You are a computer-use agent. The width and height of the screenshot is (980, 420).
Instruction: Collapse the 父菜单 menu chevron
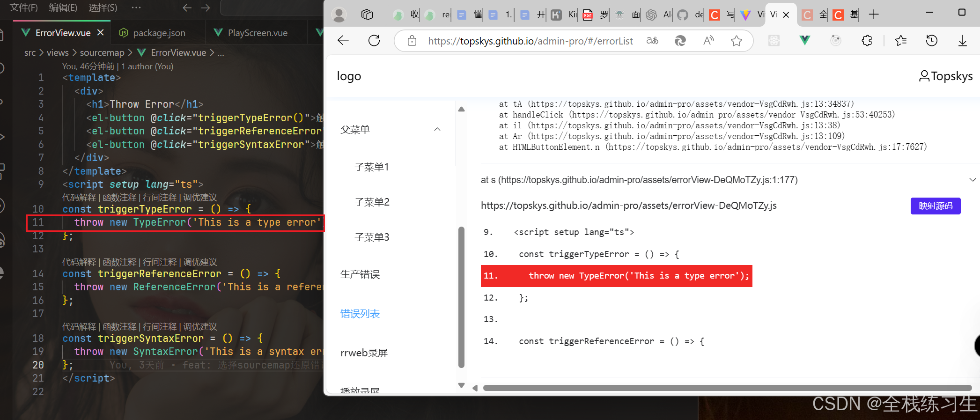coord(437,129)
